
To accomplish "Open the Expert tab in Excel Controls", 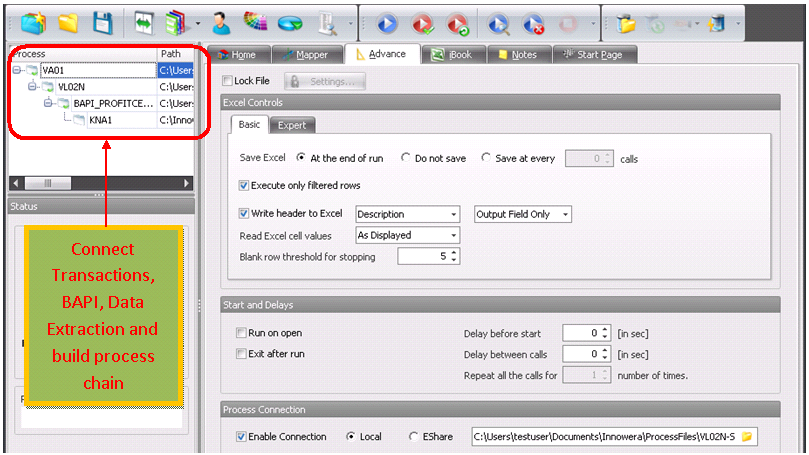I will tap(292, 125).
